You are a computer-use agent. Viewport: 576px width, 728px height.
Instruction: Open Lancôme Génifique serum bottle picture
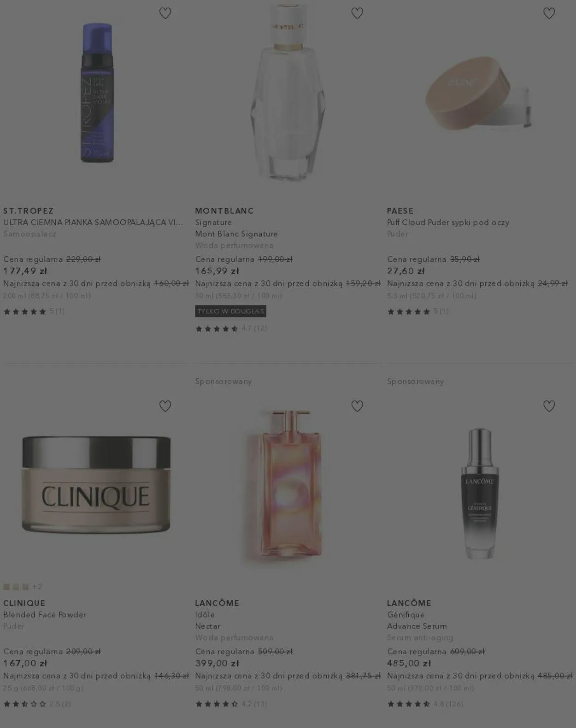480,493
